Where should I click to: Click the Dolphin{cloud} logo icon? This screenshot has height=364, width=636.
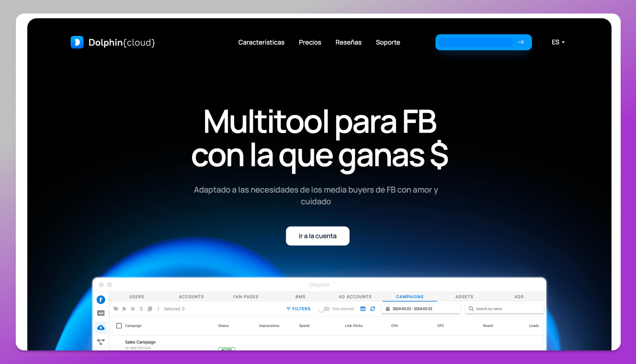click(x=77, y=42)
